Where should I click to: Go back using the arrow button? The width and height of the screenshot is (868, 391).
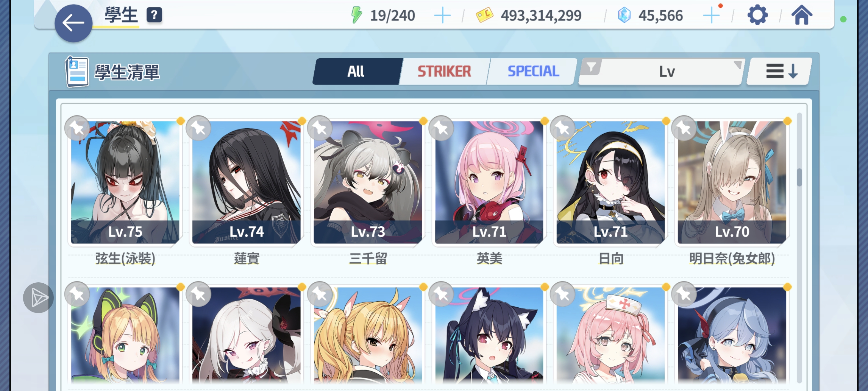tap(73, 23)
